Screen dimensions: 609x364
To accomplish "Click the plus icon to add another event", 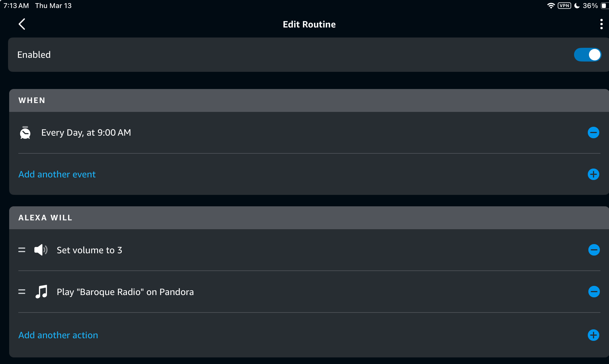I will pos(593,174).
